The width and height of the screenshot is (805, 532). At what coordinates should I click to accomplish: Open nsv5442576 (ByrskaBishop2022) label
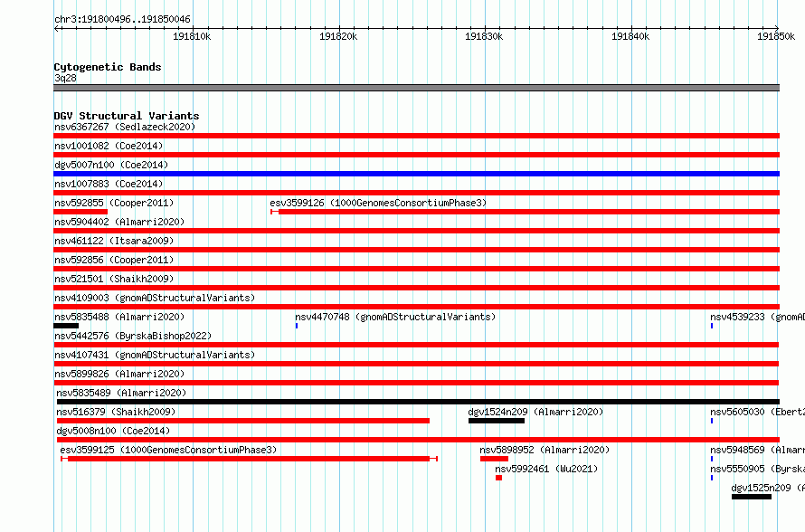(x=133, y=336)
